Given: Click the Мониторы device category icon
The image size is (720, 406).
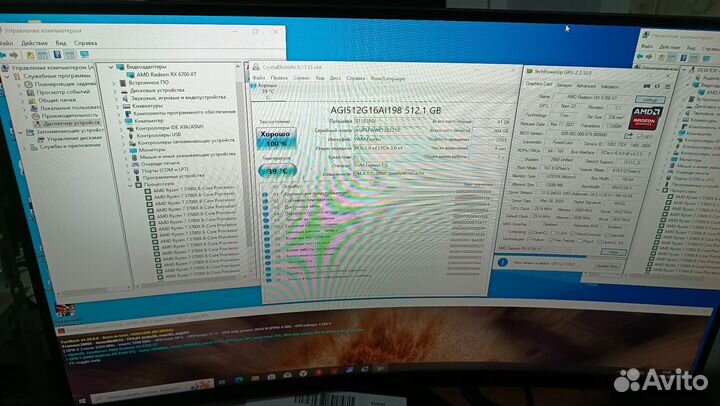Looking at the screenshot, I should point(133,150).
